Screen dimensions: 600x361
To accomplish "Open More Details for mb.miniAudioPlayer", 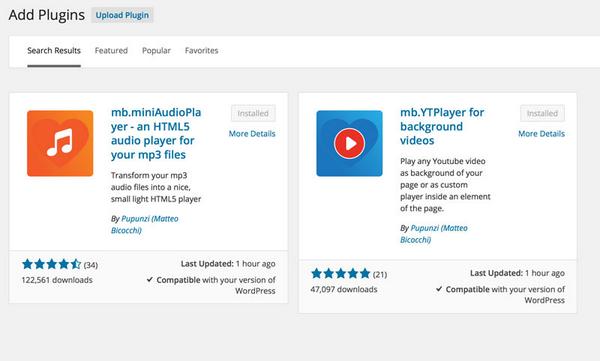I will 252,134.
